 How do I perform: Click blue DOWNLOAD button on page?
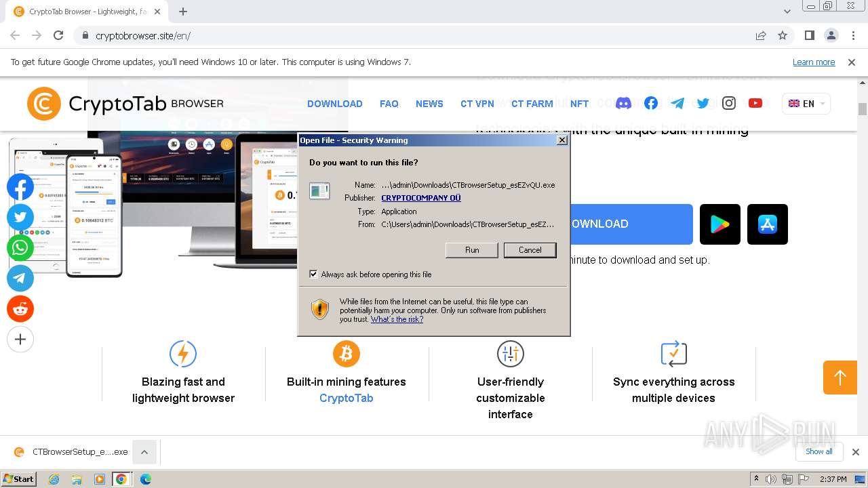[x=631, y=224]
